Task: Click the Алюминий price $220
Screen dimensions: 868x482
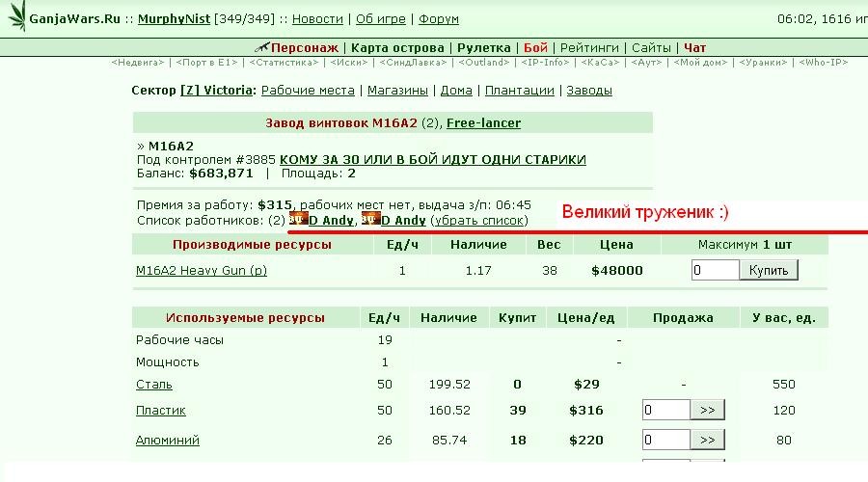Action: [586, 441]
